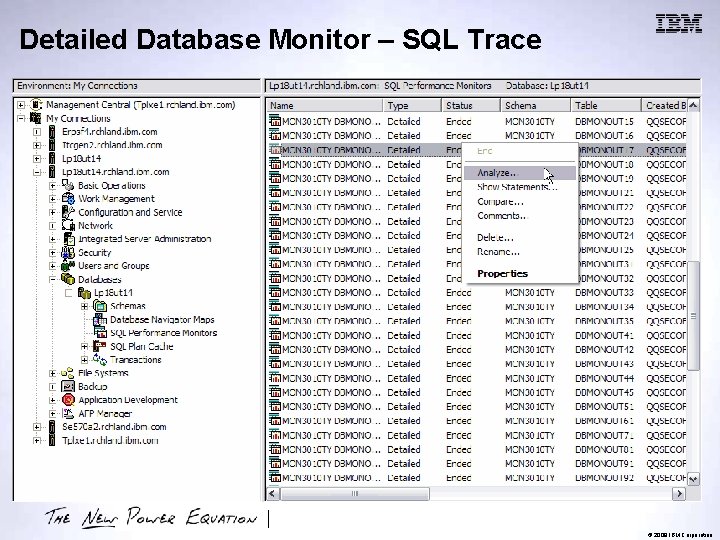
Task: Click vertical scrollbar up arrow
Action: click(x=693, y=105)
